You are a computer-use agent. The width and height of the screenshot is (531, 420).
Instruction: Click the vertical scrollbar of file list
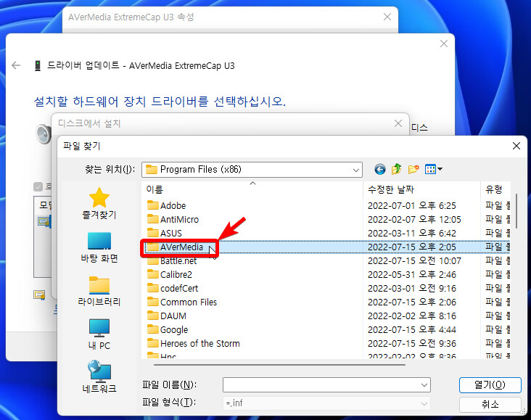tap(516, 210)
